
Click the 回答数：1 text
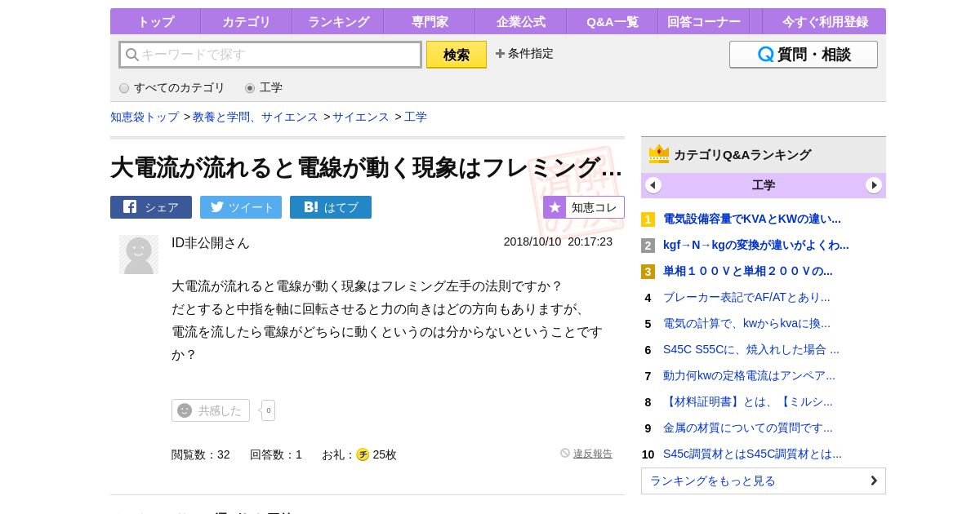pyautogui.click(x=276, y=454)
